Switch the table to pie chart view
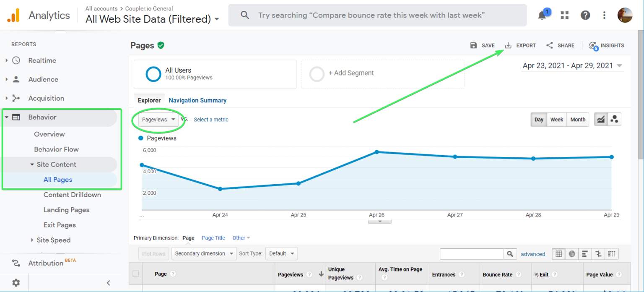The width and height of the screenshot is (644, 292). pos(571,253)
